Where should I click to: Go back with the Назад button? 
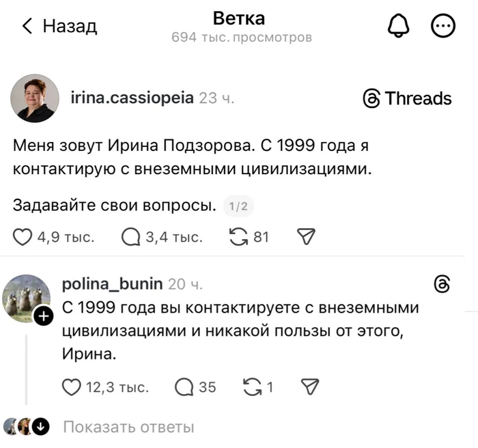click(x=60, y=27)
